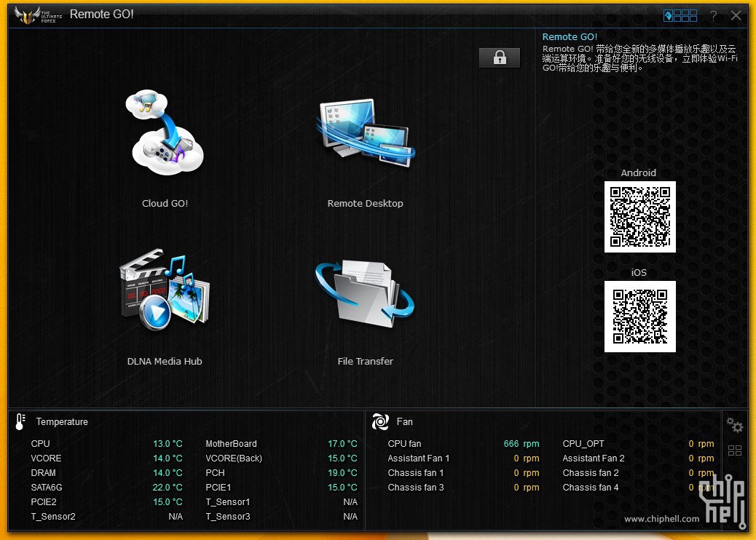756x540 pixels.
Task: Click the Temperature panel heading
Action: 62,422
